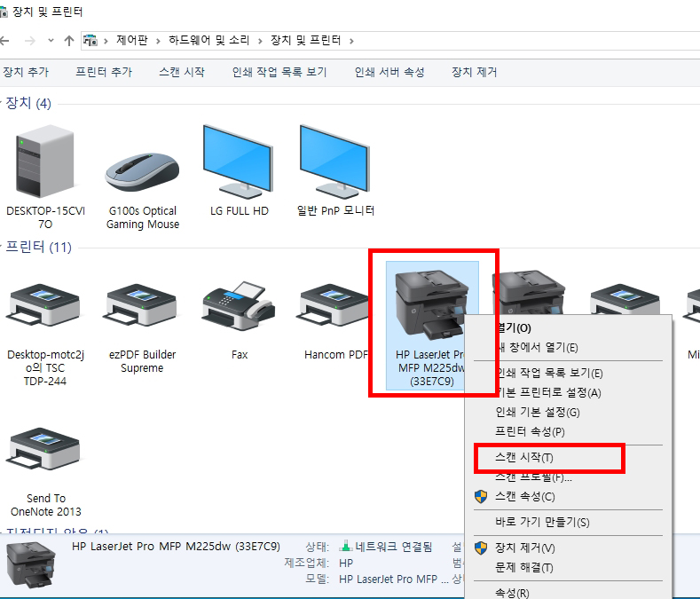The width and height of the screenshot is (700, 599).
Task: Expand the chevron after 제어판 breadcrumb
Action: pyautogui.click(x=158, y=41)
